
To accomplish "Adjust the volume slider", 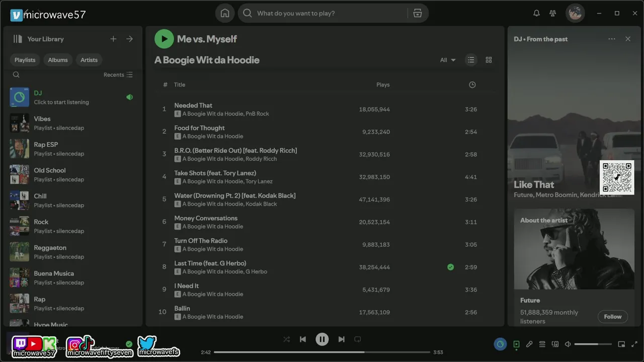I will [593, 344].
